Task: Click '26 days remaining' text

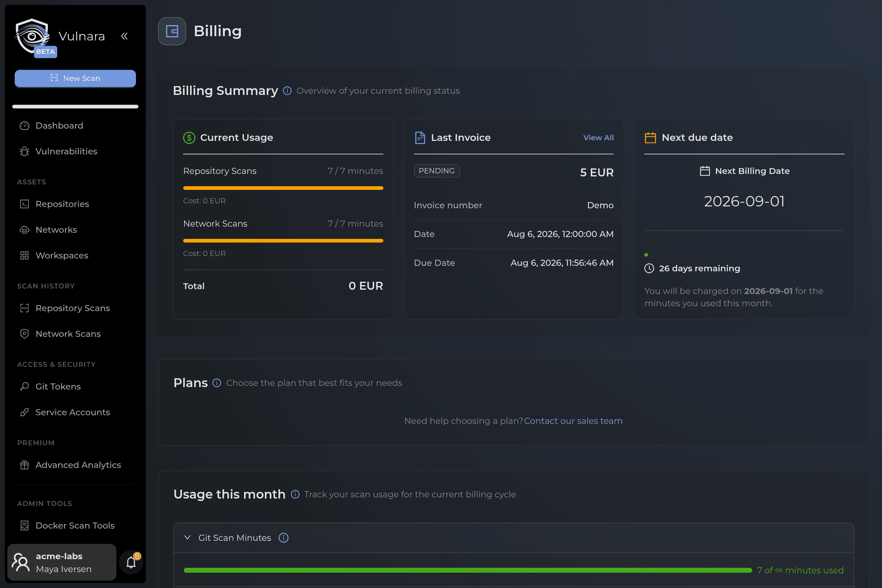Action: (x=699, y=269)
